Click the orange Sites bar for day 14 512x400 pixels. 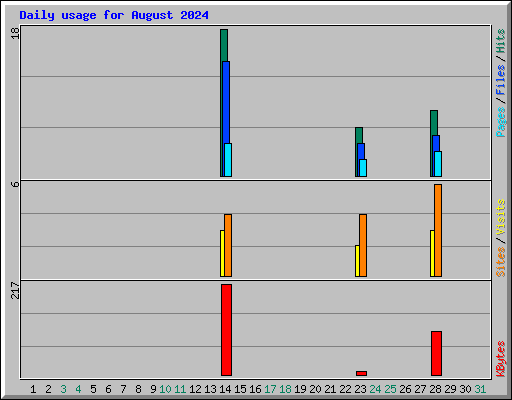(228, 246)
